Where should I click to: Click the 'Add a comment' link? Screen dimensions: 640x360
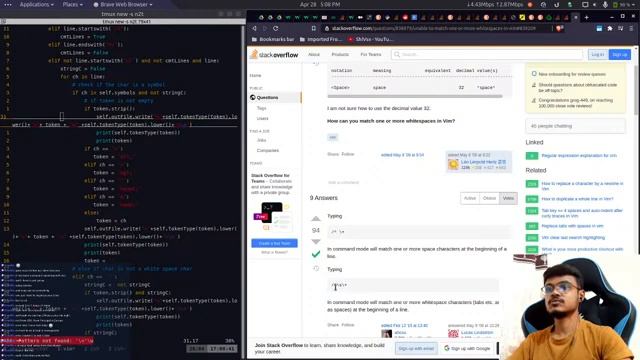(x=343, y=182)
